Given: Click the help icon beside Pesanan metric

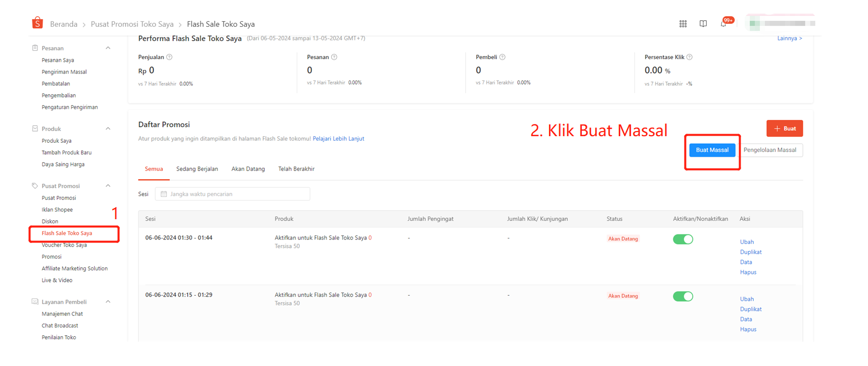Looking at the screenshot, I should click(334, 57).
